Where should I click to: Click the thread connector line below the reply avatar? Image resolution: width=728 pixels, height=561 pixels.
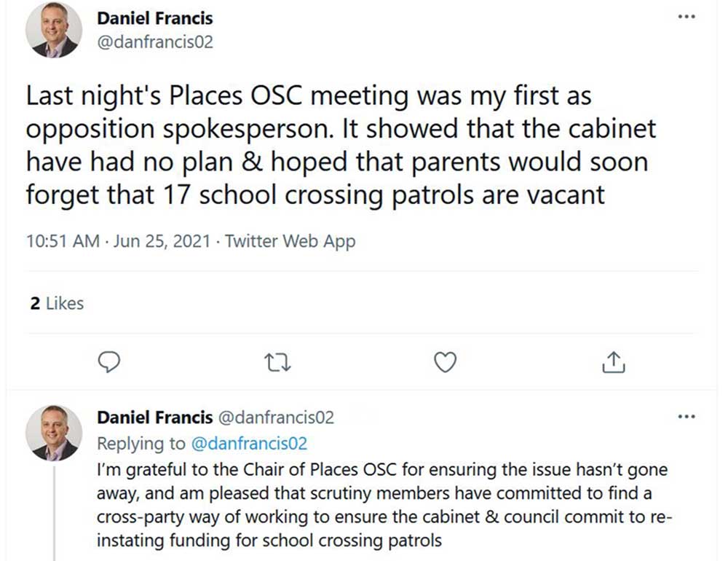click(53, 510)
